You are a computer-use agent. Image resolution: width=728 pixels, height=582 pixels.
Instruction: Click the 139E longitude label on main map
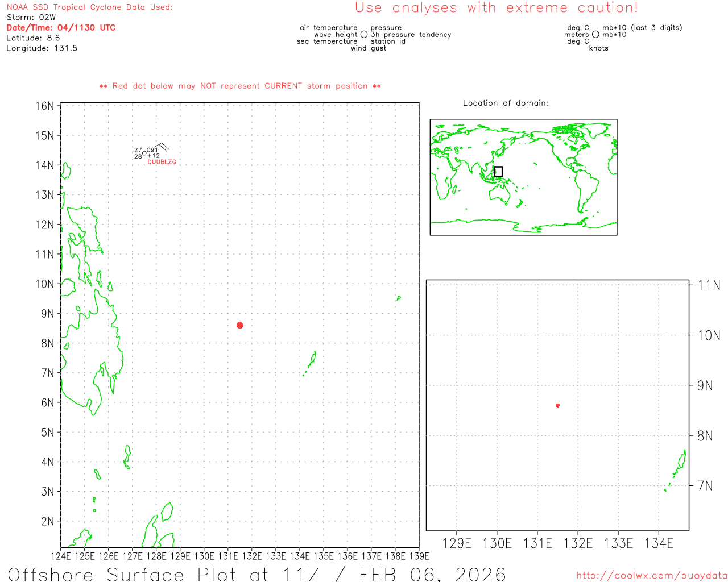tap(419, 556)
